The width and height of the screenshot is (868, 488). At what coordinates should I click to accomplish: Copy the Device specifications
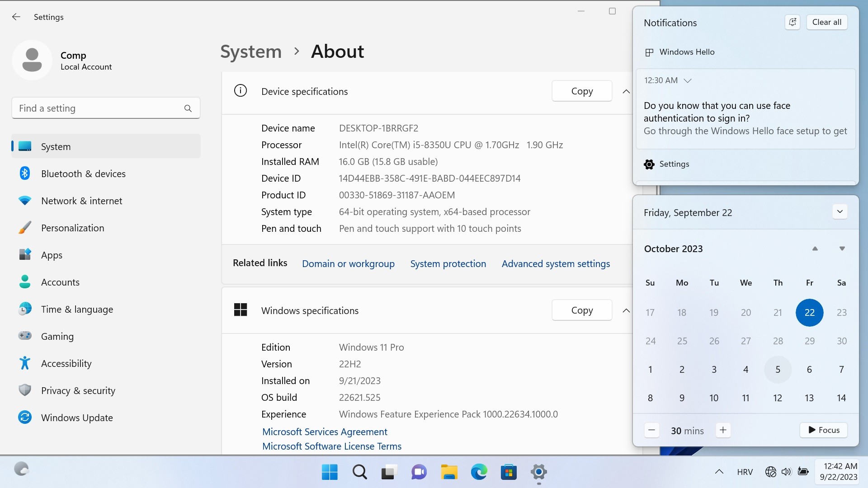[582, 91]
